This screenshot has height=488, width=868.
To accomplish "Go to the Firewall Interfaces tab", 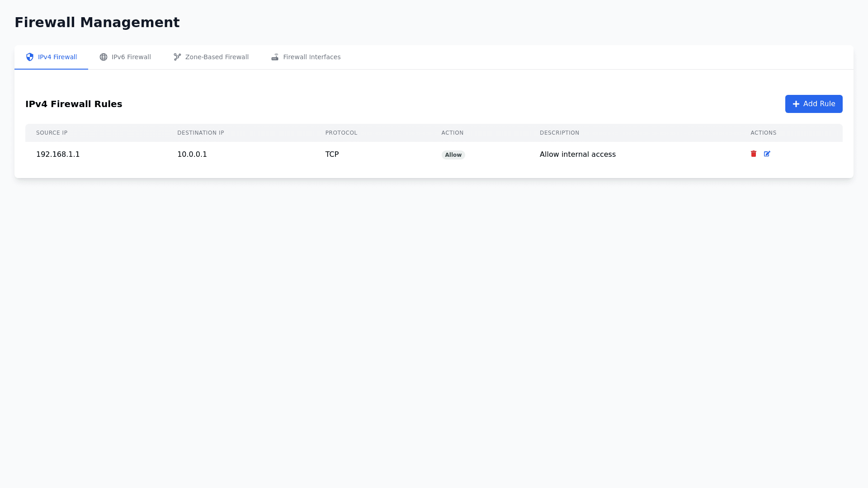I will (311, 57).
